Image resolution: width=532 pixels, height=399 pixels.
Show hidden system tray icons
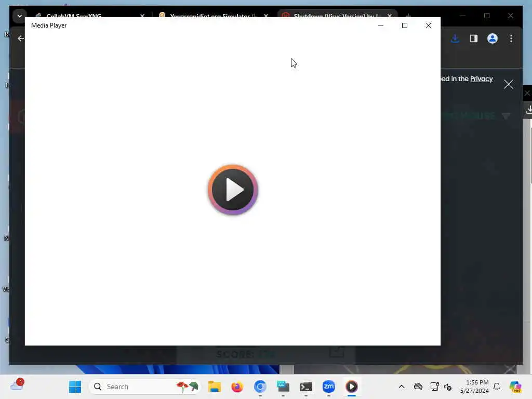click(402, 387)
